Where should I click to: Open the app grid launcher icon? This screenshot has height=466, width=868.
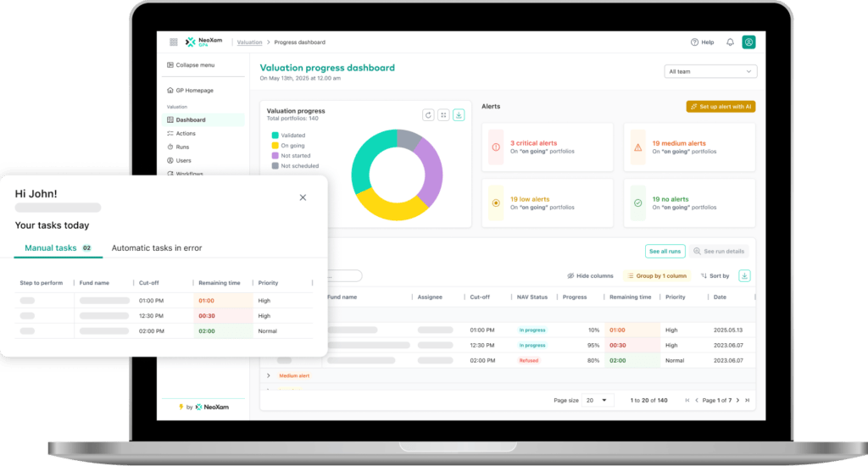click(174, 42)
